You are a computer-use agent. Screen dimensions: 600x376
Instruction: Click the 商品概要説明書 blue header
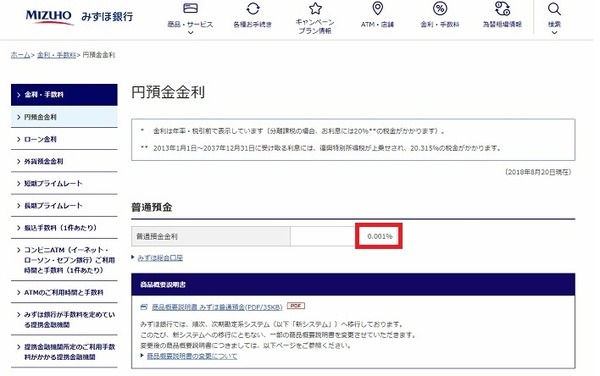353,285
